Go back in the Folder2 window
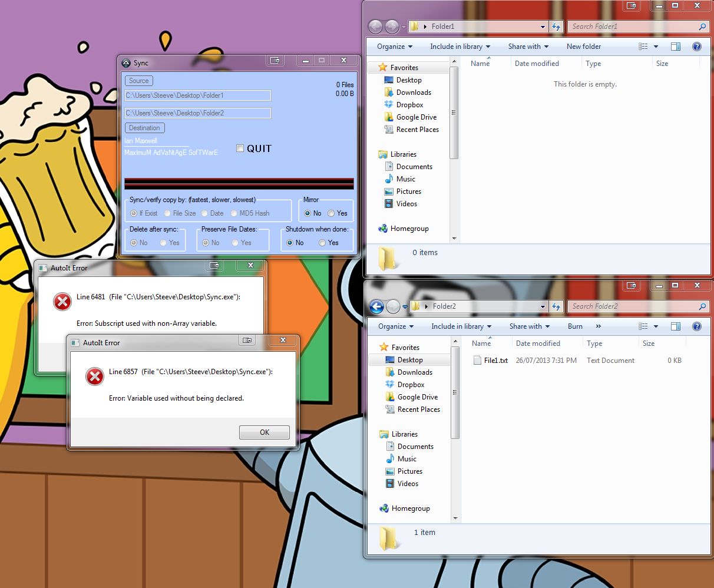The height and width of the screenshot is (588, 714). [376, 306]
